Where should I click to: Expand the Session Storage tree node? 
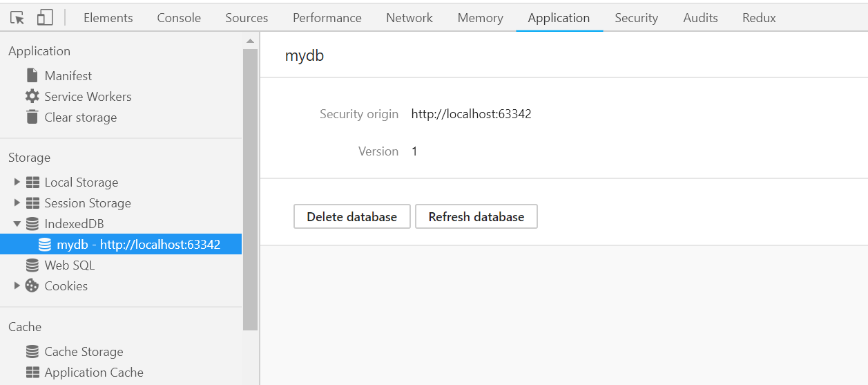[x=17, y=203]
